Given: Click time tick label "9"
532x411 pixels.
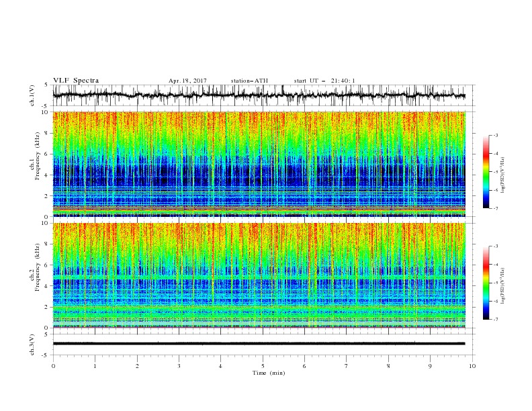Looking at the screenshot, I should tap(430, 366).
